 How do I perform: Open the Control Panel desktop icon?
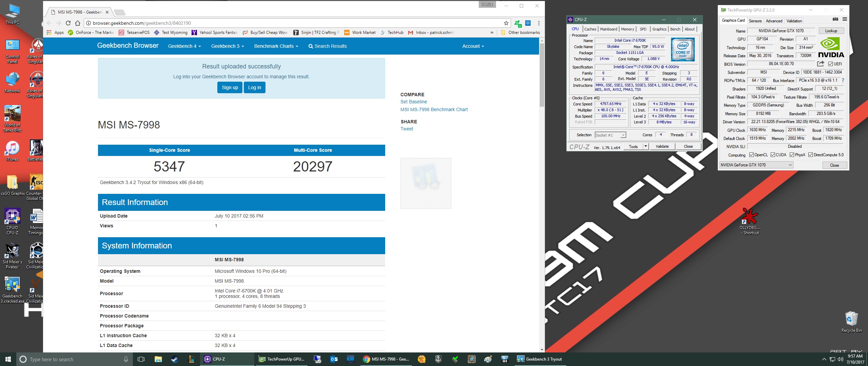(13, 52)
